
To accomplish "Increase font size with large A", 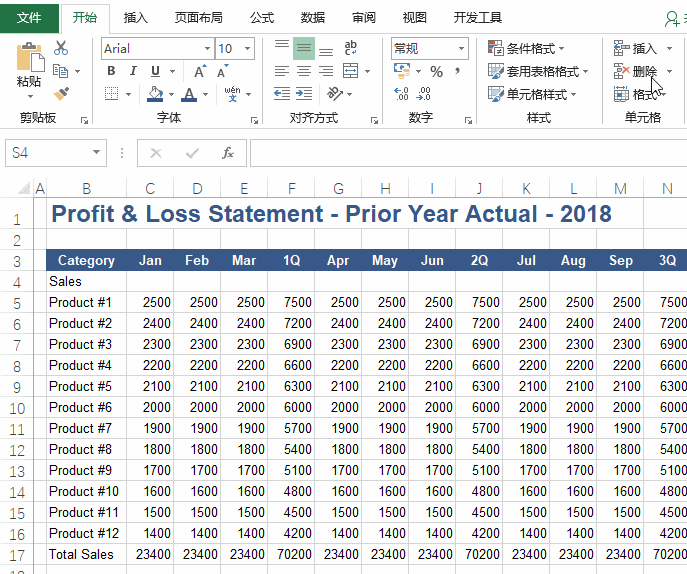I will click(x=200, y=71).
